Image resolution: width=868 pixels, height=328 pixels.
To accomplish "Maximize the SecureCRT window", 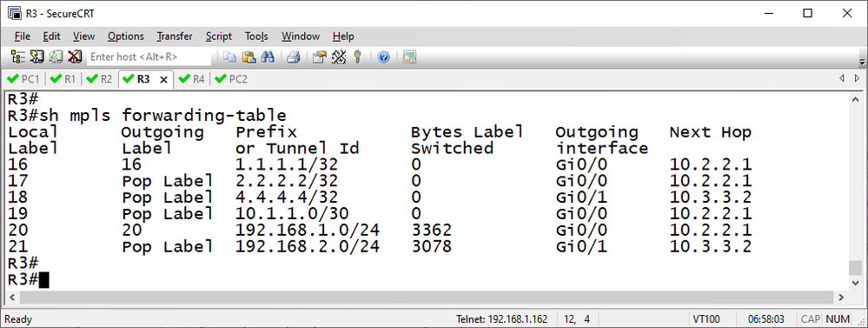I will click(x=808, y=13).
